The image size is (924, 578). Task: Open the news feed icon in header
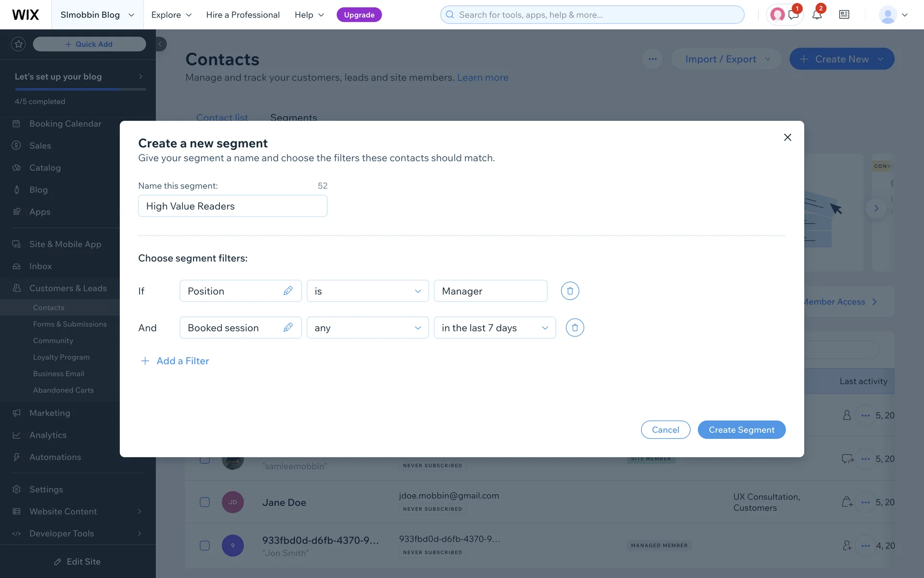[x=844, y=14]
